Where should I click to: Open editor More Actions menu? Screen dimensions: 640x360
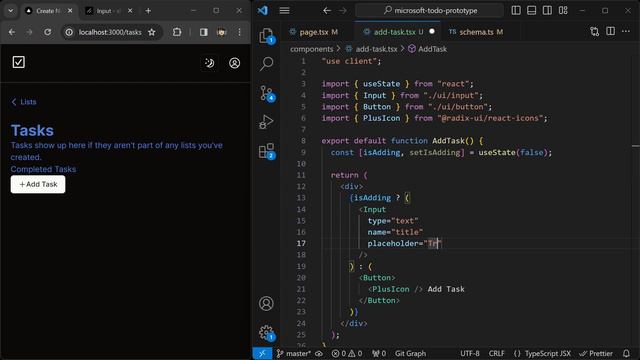[626, 31]
